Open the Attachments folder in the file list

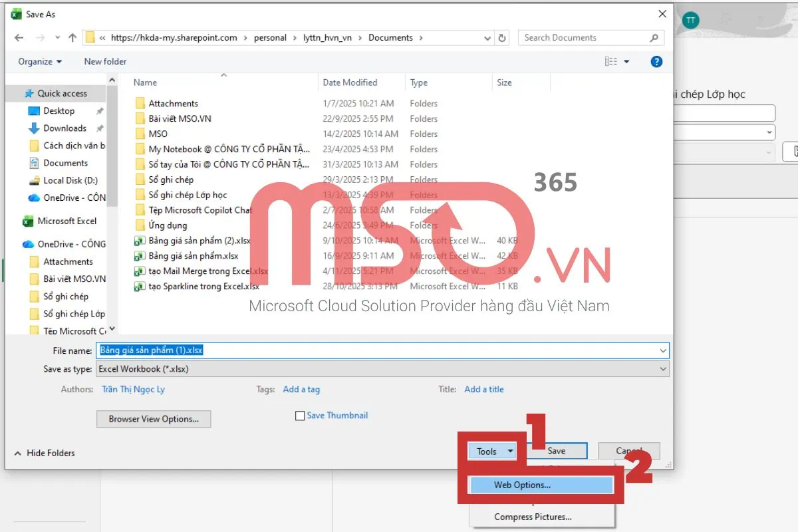click(x=174, y=103)
